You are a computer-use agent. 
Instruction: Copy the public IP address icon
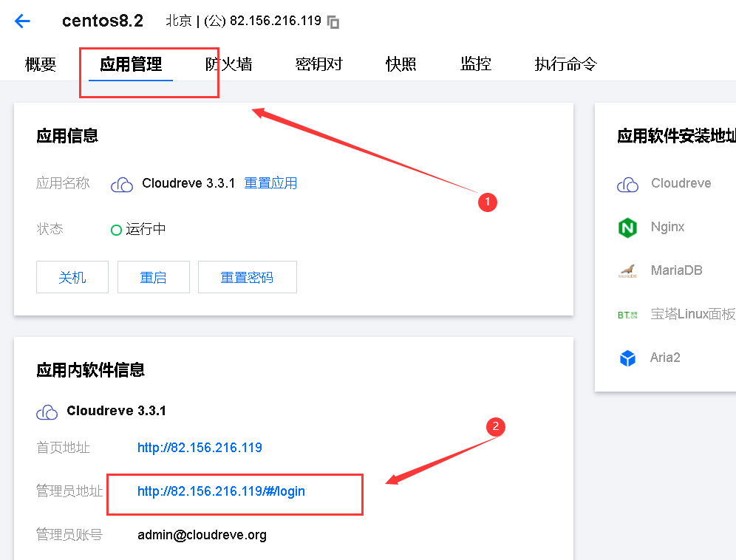coord(333,22)
